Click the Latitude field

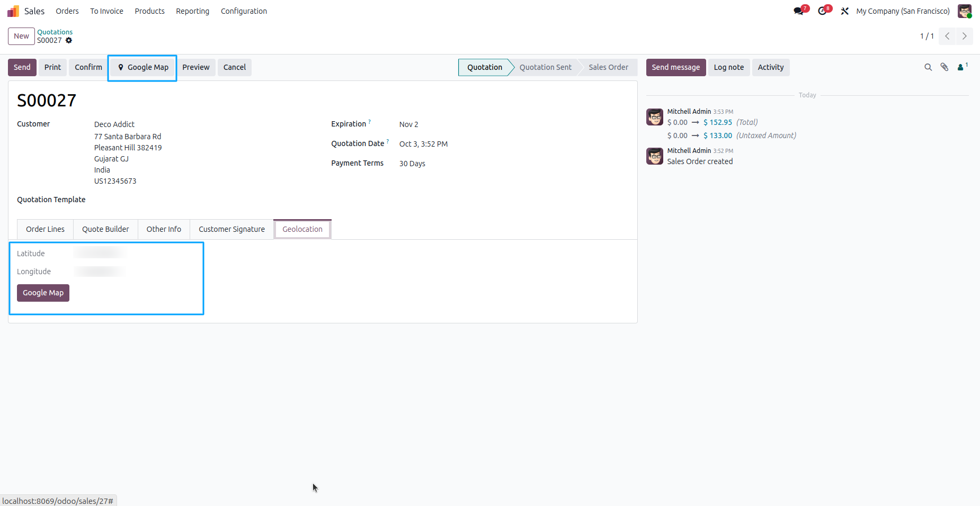click(x=100, y=253)
